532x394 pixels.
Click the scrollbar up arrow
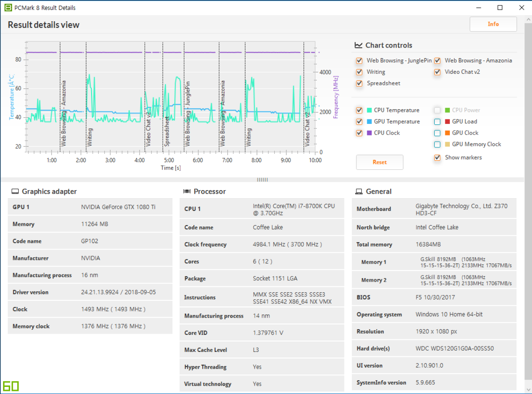[528, 20]
